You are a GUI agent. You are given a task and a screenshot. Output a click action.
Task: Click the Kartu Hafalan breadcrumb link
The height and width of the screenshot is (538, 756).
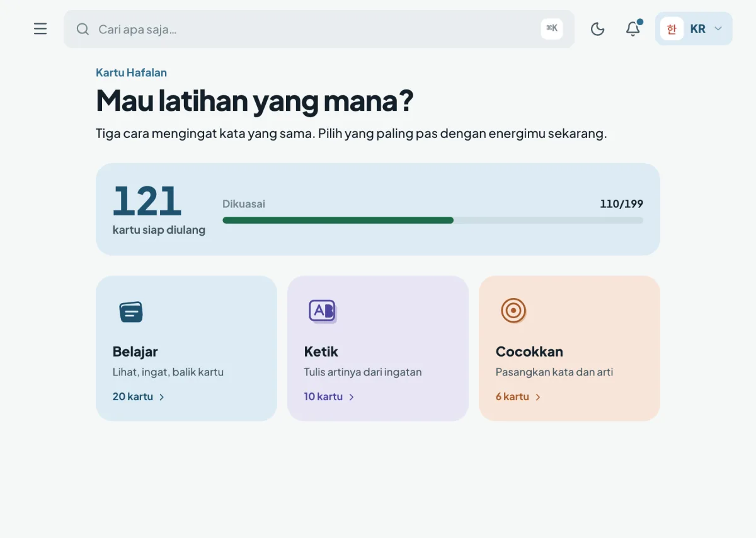point(131,72)
